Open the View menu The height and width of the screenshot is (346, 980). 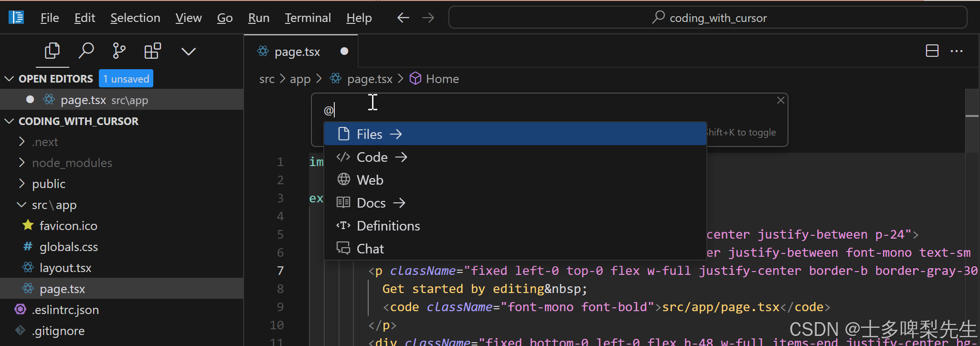[x=188, y=18]
